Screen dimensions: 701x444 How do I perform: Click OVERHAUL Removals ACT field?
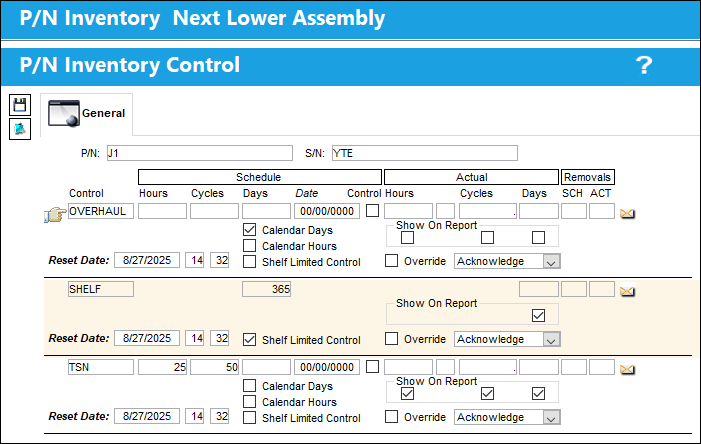click(x=602, y=211)
